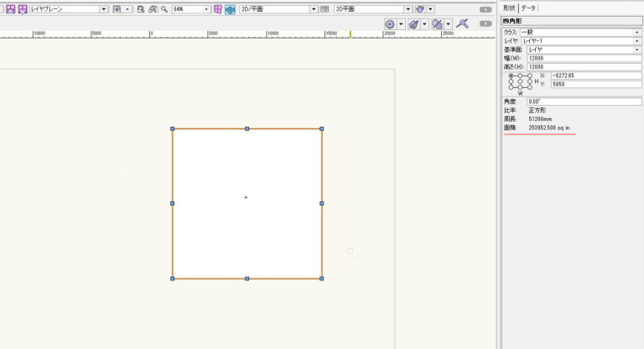Click the gear-shaped snapping settings icon
644x349 pixels.
(389, 24)
